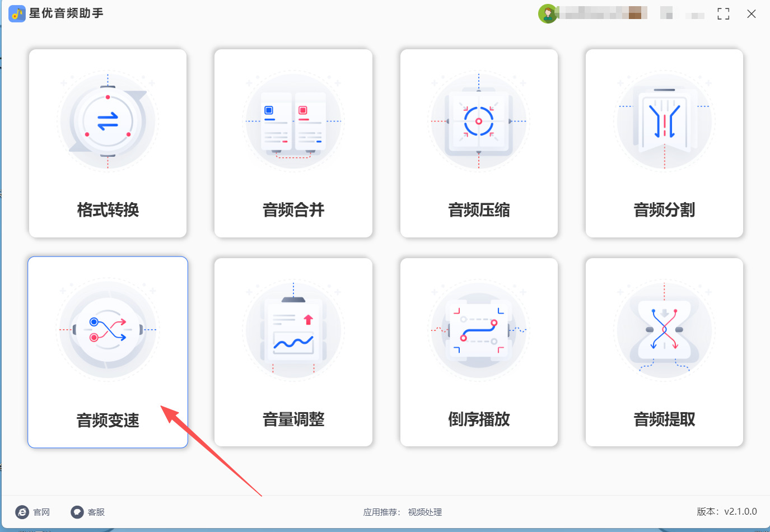Select the 音频压缩 audio compress icon
This screenshot has height=532, width=770.
click(479, 121)
